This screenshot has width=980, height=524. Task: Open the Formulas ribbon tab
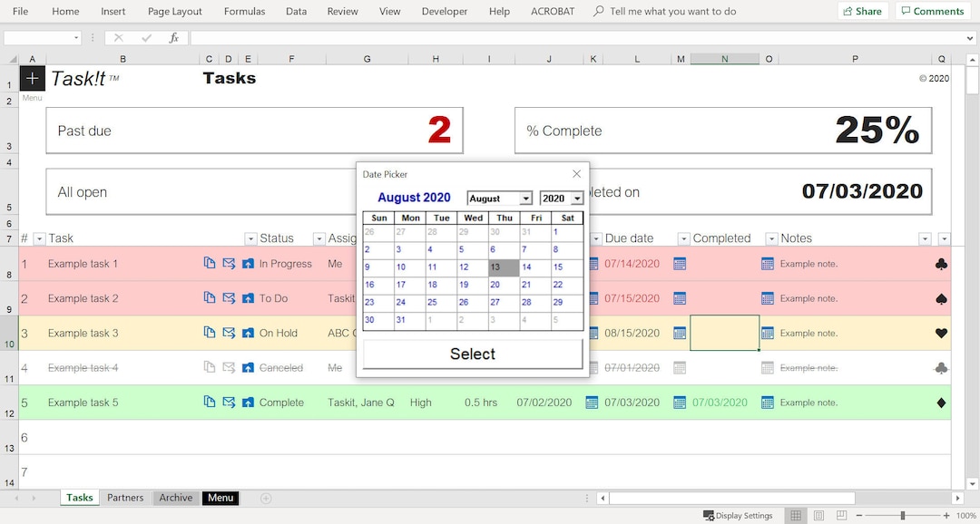point(244,11)
